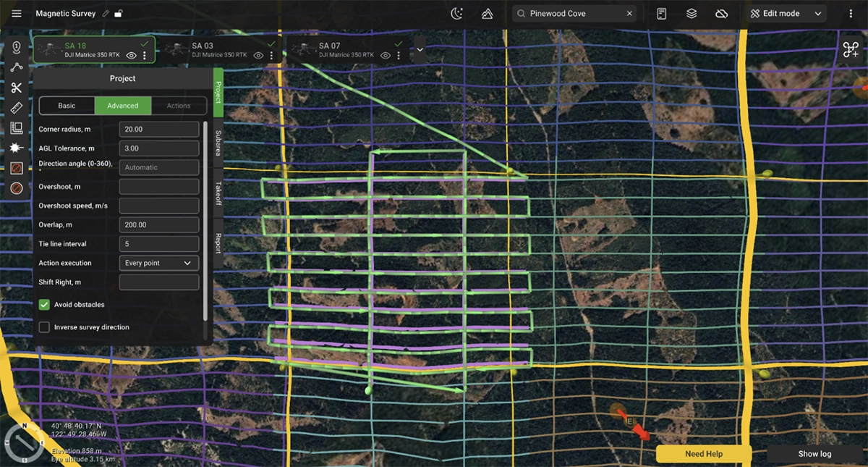Uncheck the Avoid obstacles checkbox
This screenshot has height=467, width=868.
coord(44,305)
